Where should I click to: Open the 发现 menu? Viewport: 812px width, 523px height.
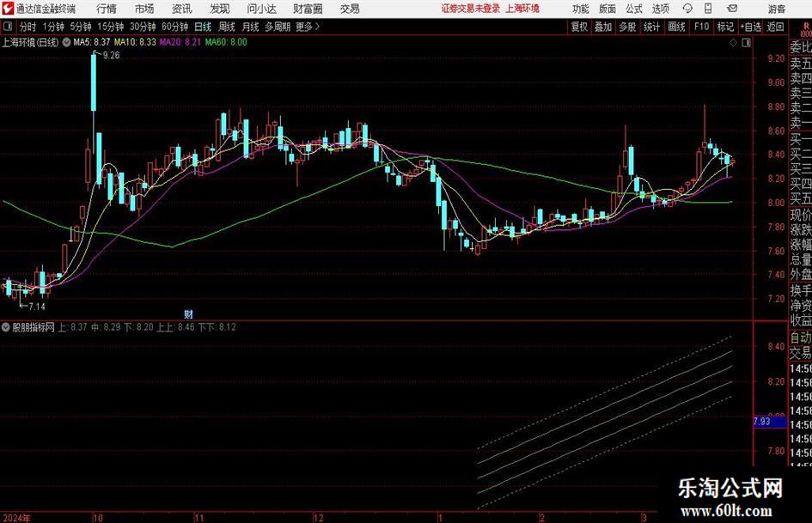point(220,9)
